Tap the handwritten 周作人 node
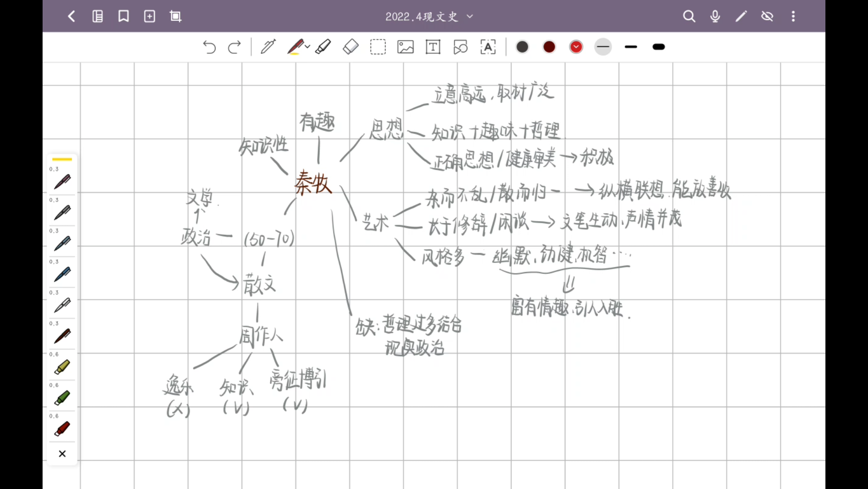Viewport: 868px width, 489px height. tap(261, 336)
